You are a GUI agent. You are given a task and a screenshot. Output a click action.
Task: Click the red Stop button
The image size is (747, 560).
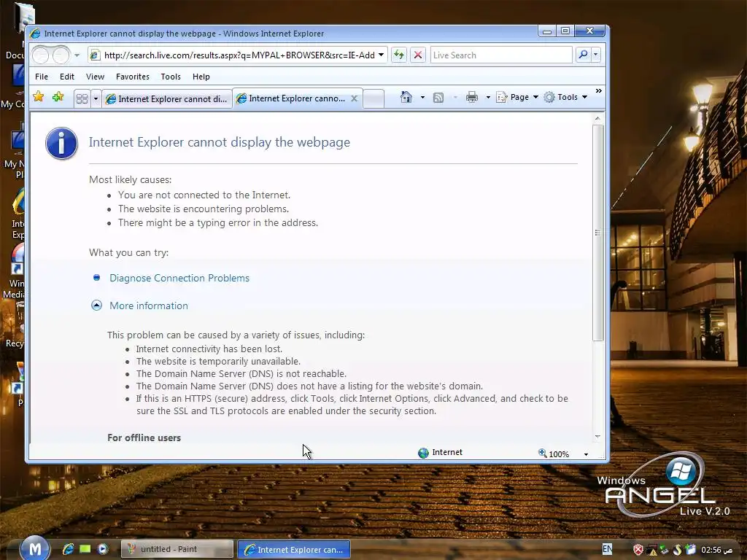pyautogui.click(x=418, y=55)
